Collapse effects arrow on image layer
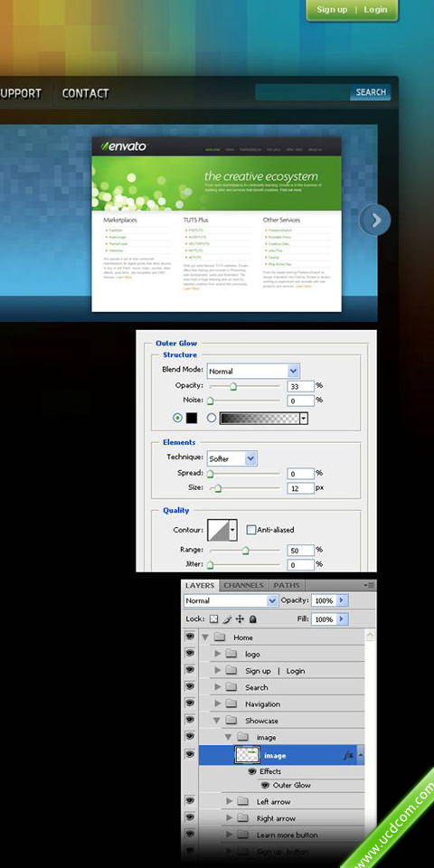The height and width of the screenshot is (868, 434). pos(361,755)
